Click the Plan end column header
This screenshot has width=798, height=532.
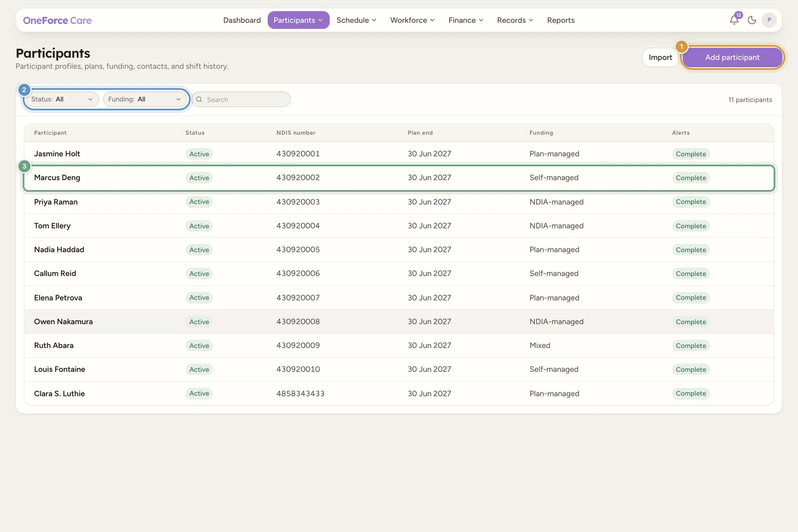(x=420, y=133)
